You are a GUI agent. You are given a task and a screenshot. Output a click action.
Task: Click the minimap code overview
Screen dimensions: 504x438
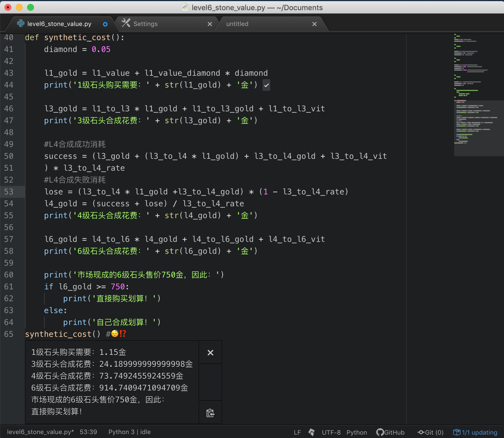click(x=479, y=95)
